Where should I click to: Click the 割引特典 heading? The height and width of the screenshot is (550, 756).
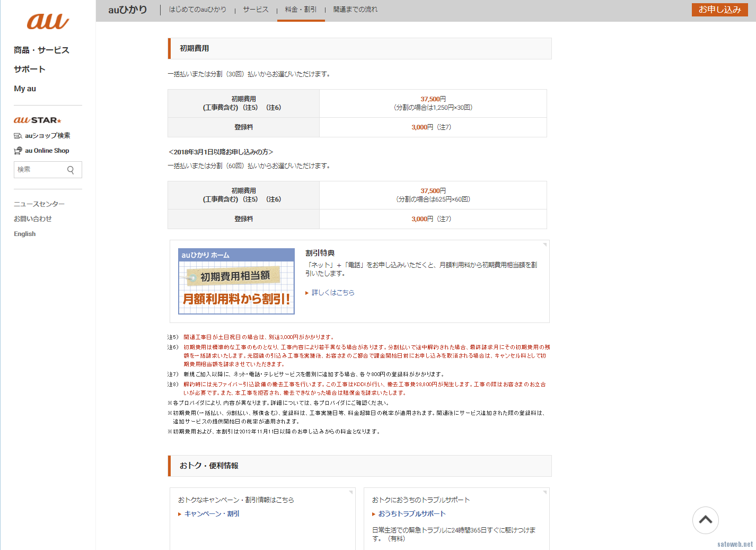tap(320, 253)
